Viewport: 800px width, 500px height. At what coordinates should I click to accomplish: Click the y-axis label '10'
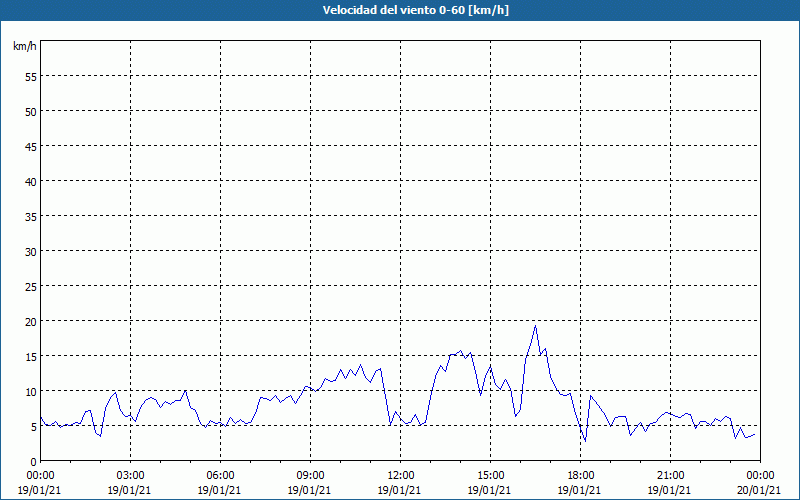[x=31, y=391]
